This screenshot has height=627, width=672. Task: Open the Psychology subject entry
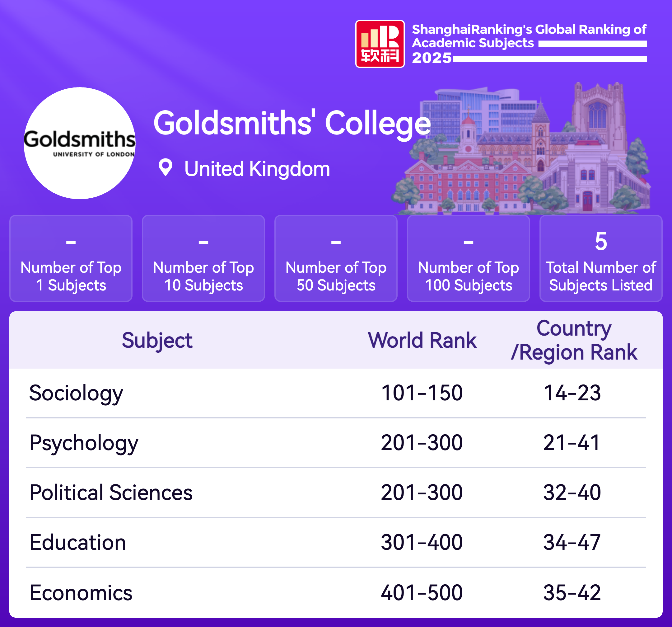[x=84, y=443]
